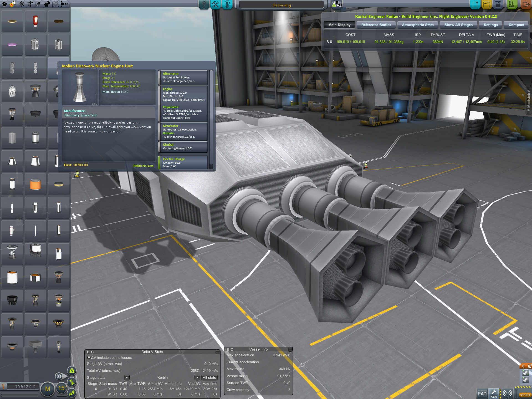Click the Discovery Space Tech manufacturer text
Image resolution: width=532 pixels, height=399 pixels.
click(81, 115)
